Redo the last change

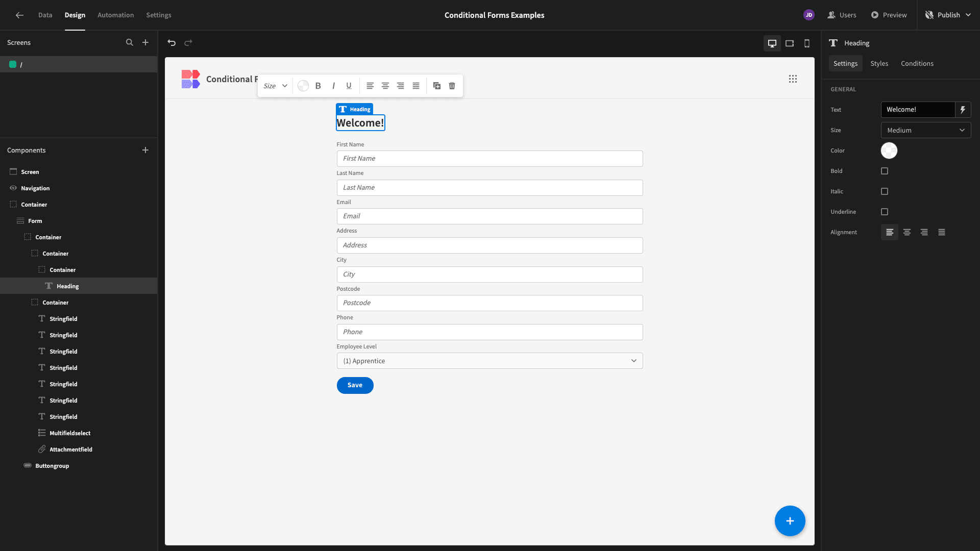188,43
